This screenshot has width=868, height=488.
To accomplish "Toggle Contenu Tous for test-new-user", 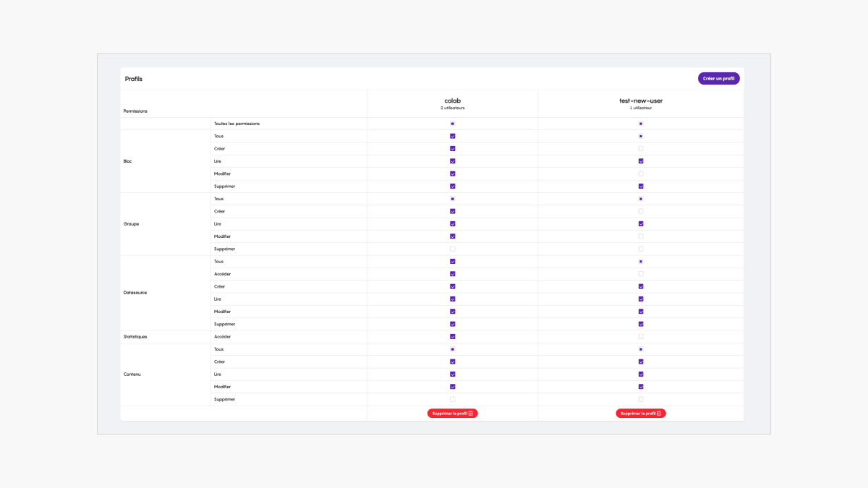I will tap(641, 349).
